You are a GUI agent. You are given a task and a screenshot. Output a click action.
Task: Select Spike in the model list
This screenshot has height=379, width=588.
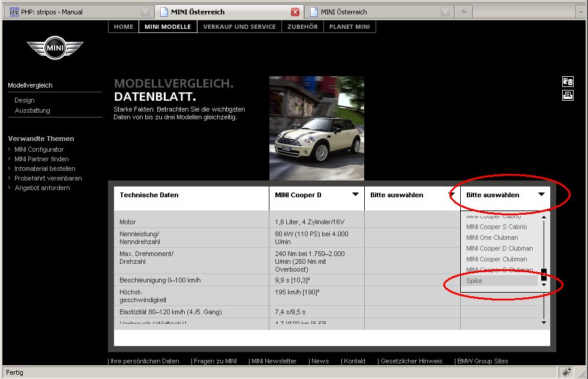click(474, 281)
